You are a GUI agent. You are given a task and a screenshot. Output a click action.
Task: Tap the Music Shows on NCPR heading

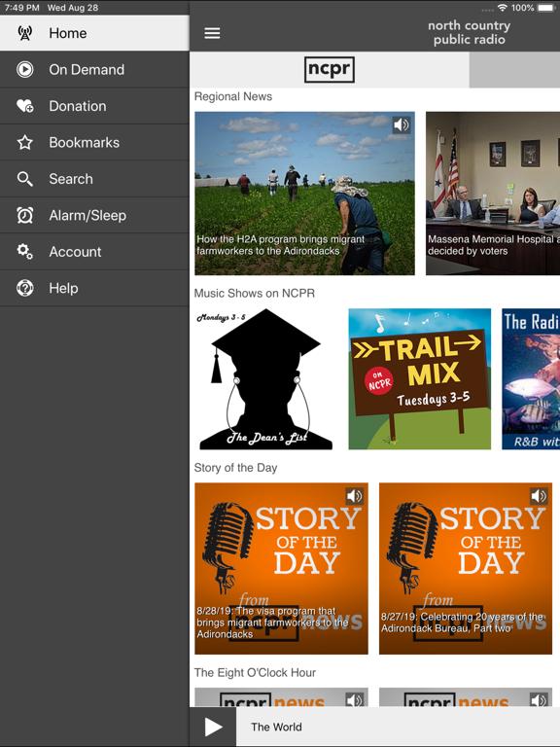click(255, 294)
